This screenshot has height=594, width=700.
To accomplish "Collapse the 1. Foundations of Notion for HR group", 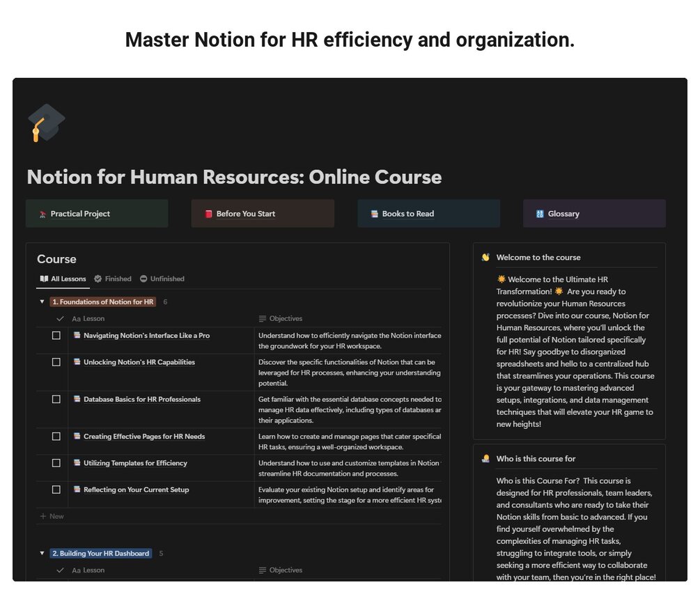I will [x=42, y=302].
